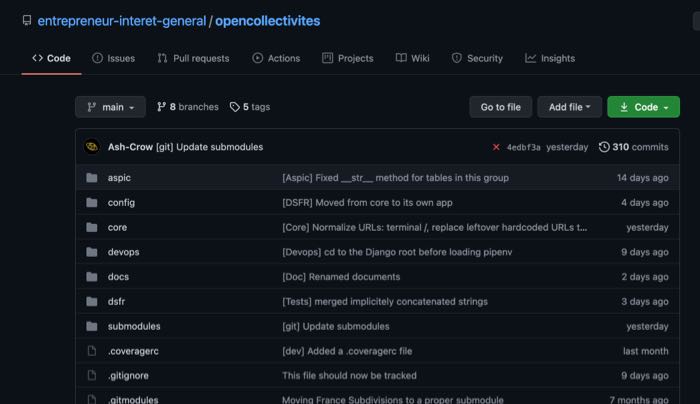The image size is (700, 404).
Task: Click the folder icon for submodules
Action: [92, 326]
